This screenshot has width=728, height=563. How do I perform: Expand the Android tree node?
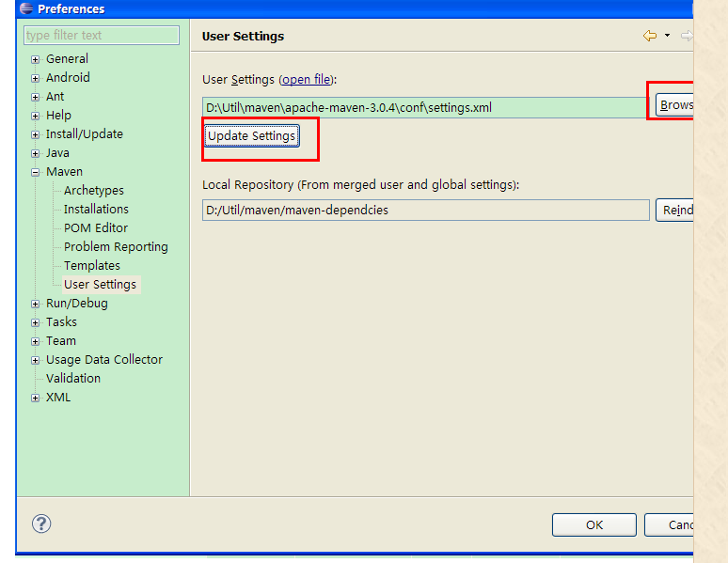[x=36, y=78]
